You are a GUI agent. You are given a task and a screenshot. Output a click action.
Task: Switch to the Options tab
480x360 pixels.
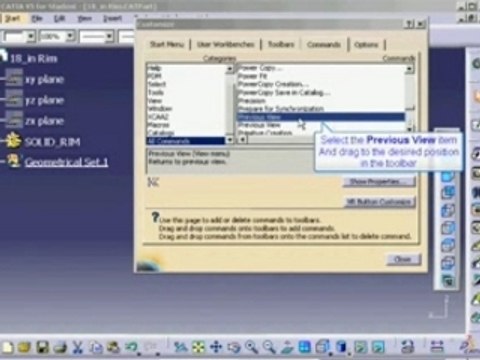pyautogui.click(x=366, y=44)
